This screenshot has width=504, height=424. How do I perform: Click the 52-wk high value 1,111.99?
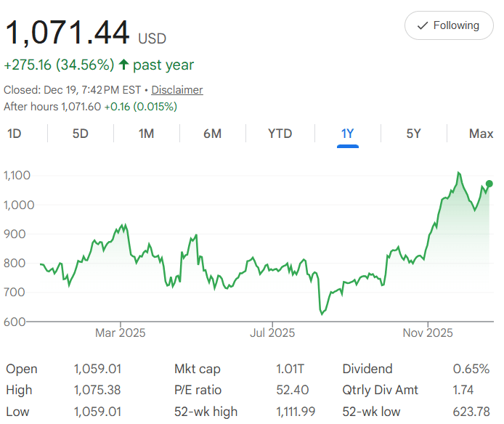click(x=296, y=412)
